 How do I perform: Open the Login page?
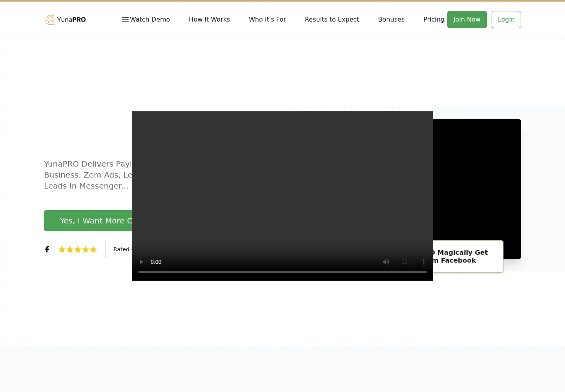[506, 20]
